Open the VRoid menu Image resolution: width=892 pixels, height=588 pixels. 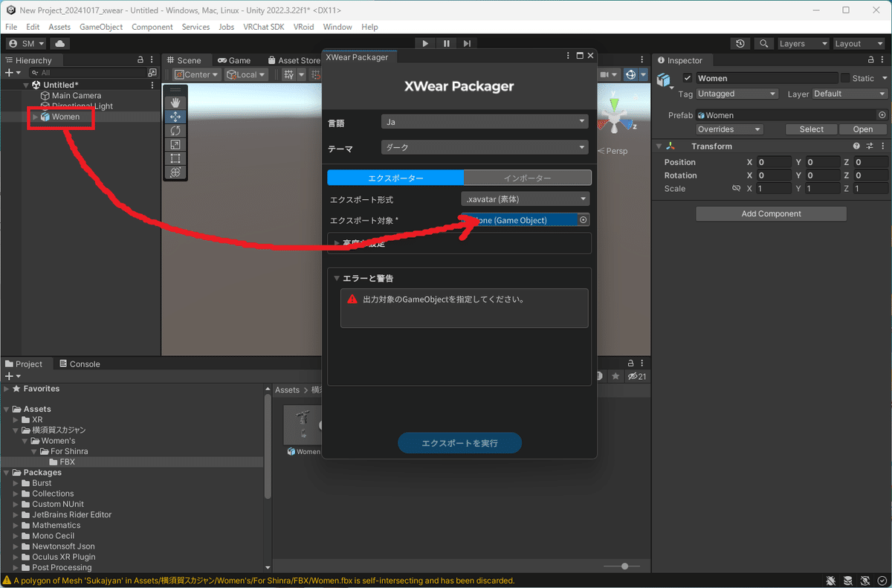pos(303,27)
